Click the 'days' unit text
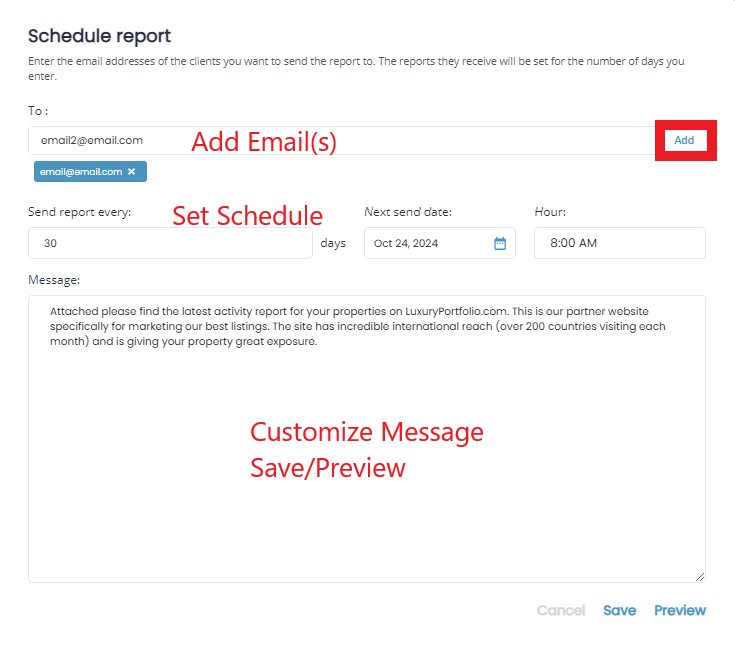The height and width of the screenshot is (646, 735). [x=333, y=243]
